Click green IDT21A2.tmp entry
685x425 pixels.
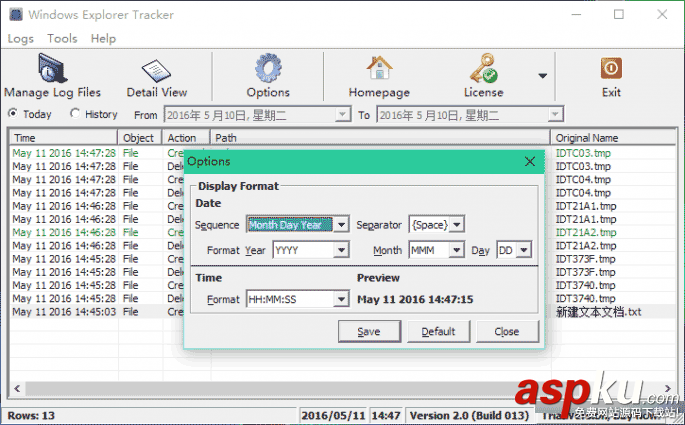click(585, 232)
